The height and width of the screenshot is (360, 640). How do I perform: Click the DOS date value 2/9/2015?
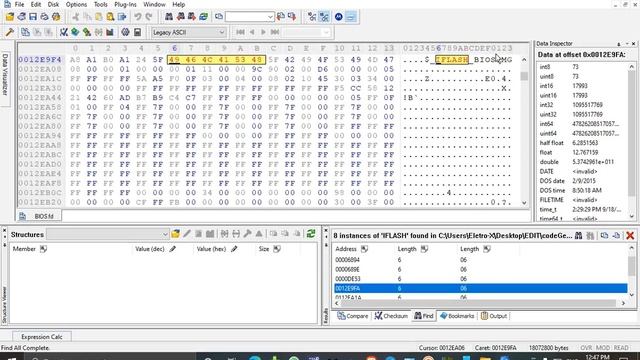[584, 181]
